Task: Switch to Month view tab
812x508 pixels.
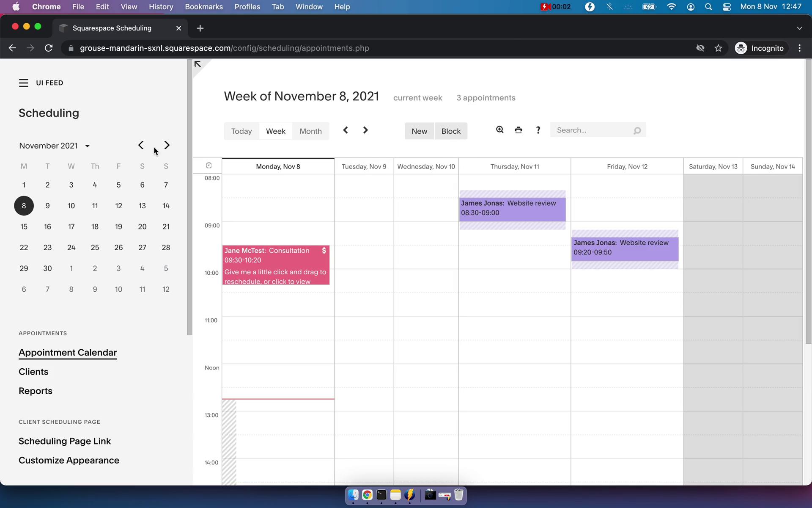Action: pyautogui.click(x=310, y=130)
